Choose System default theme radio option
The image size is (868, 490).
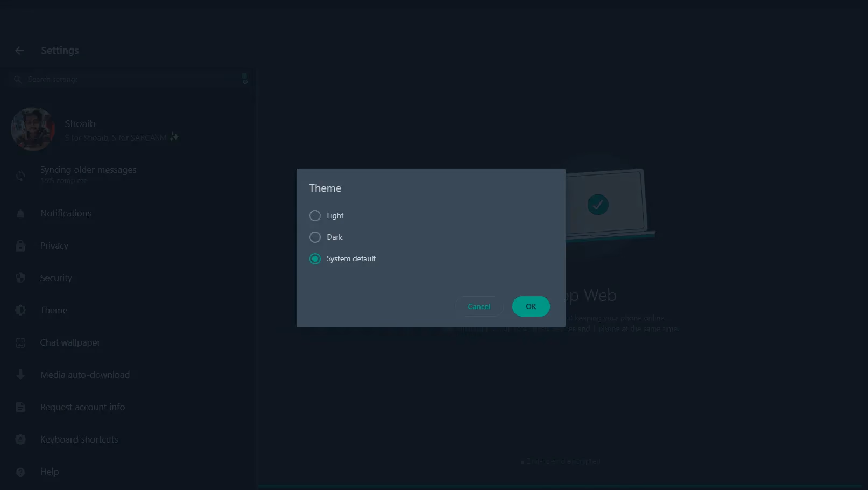coord(315,258)
